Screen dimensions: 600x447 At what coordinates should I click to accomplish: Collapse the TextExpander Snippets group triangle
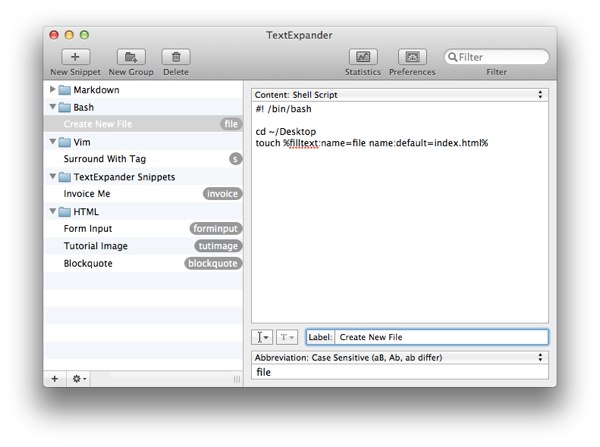point(53,176)
